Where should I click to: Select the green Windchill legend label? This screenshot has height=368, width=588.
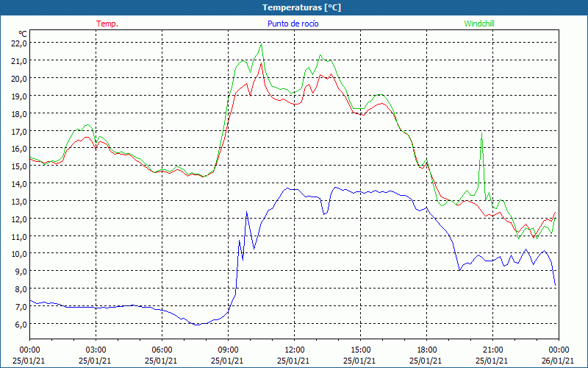tap(479, 24)
